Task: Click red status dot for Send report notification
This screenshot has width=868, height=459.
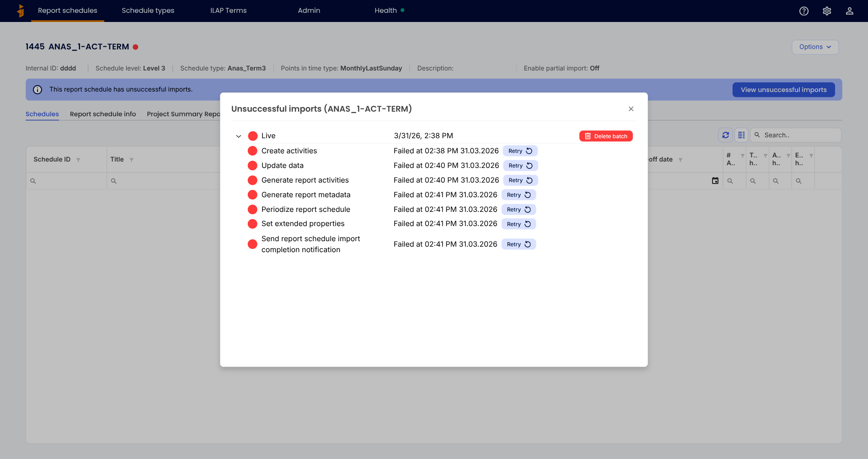Action: pos(252,244)
